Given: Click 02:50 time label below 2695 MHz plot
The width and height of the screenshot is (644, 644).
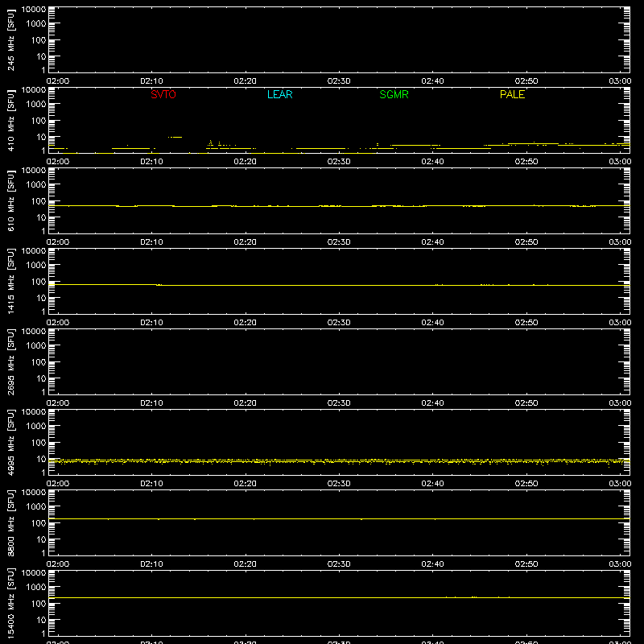Looking at the screenshot, I should (x=526, y=403).
